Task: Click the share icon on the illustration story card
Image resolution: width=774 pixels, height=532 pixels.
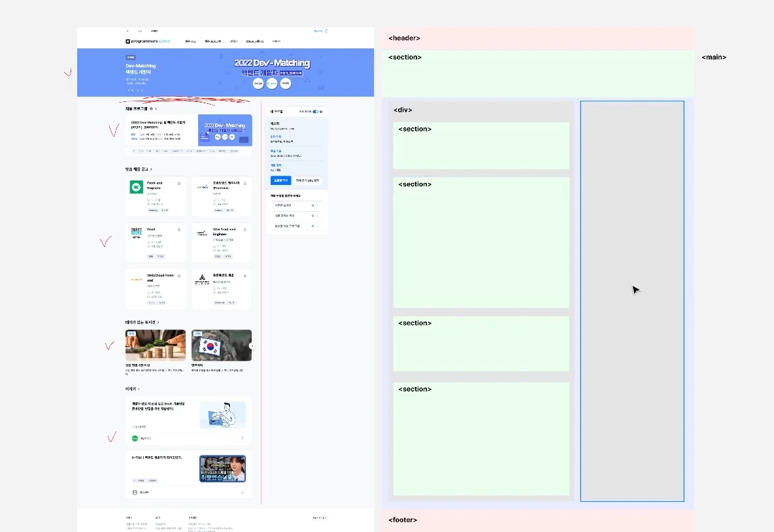Action: [x=243, y=439]
